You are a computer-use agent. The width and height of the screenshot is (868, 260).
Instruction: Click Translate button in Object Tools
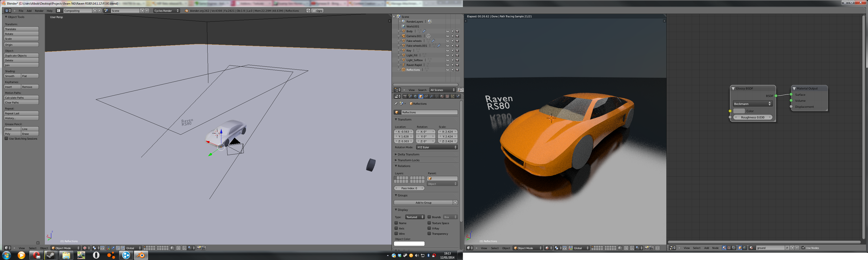[x=21, y=29]
